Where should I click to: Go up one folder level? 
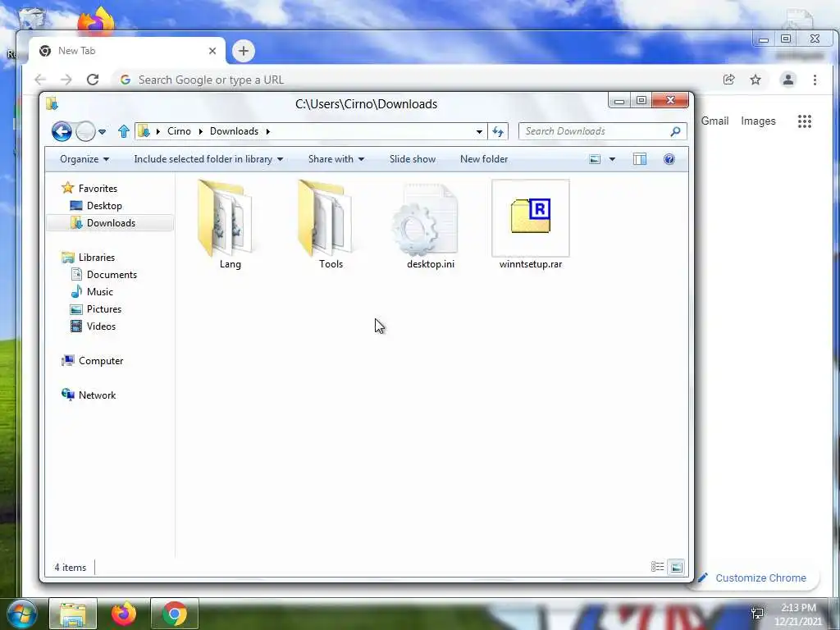point(124,131)
